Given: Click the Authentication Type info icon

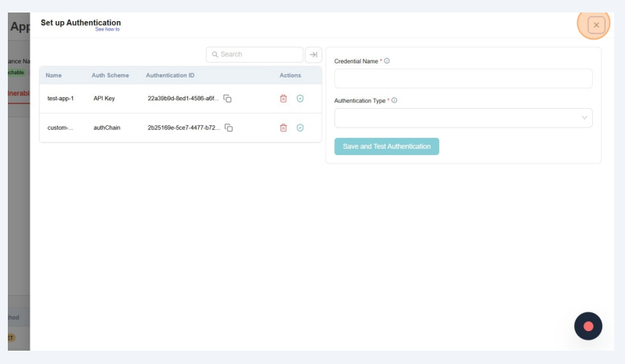Looking at the screenshot, I should click(394, 100).
